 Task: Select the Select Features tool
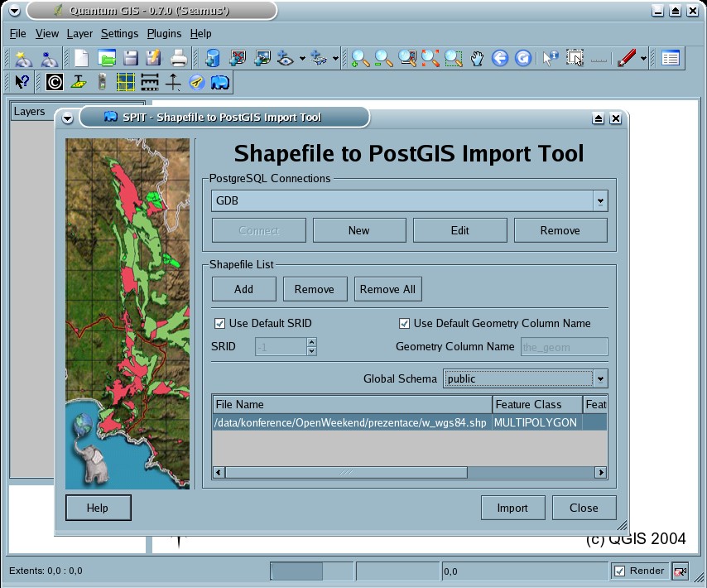575,58
